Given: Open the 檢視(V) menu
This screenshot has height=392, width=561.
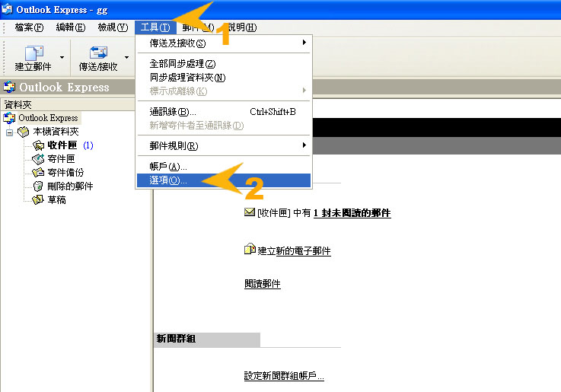Looking at the screenshot, I should [x=113, y=27].
